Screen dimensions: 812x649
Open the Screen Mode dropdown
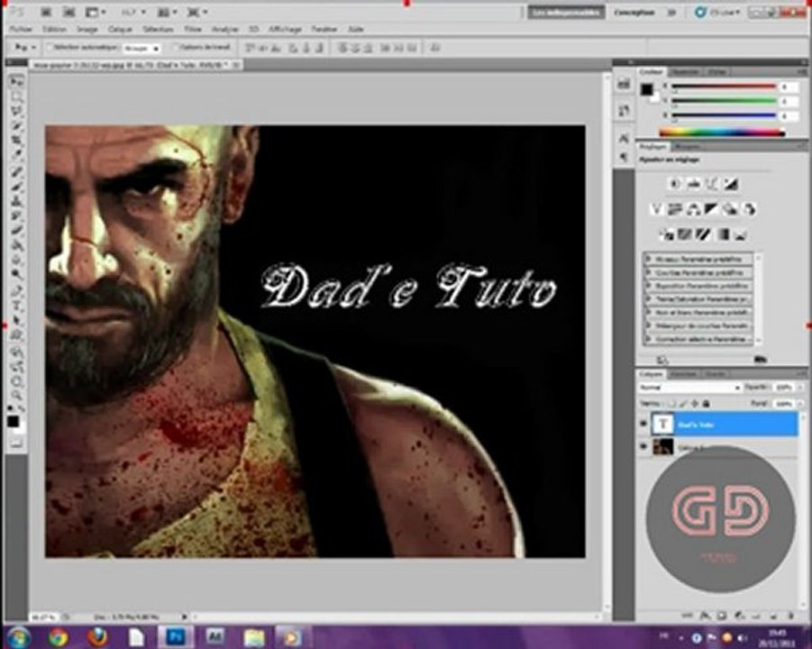(x=196, y=12)
